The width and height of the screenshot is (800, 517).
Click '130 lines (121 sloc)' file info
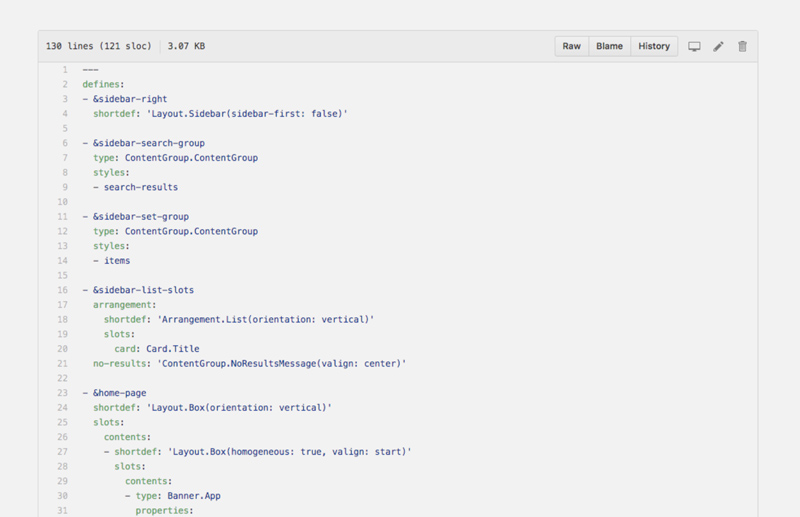tap(98, 46)
